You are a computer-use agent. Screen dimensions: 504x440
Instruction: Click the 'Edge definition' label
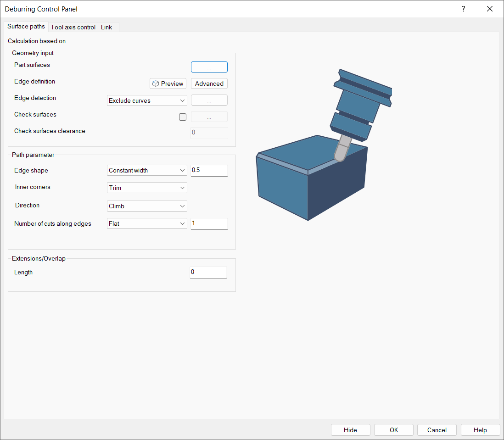point(35,81)
